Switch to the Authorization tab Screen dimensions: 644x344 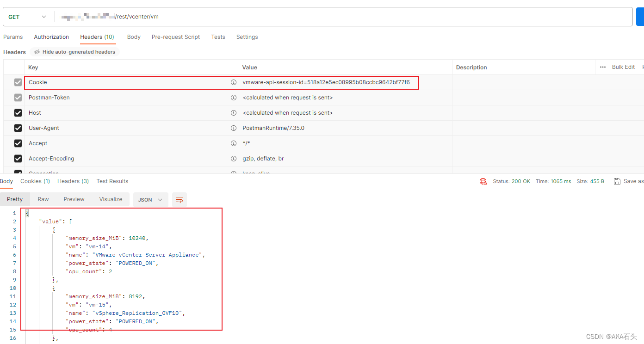[51, 37]
